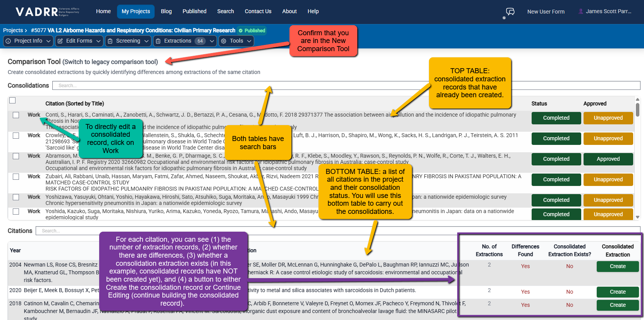Click the Year column header
The height and width of the screenshot is (320, 644).
[x=15, y=251]
